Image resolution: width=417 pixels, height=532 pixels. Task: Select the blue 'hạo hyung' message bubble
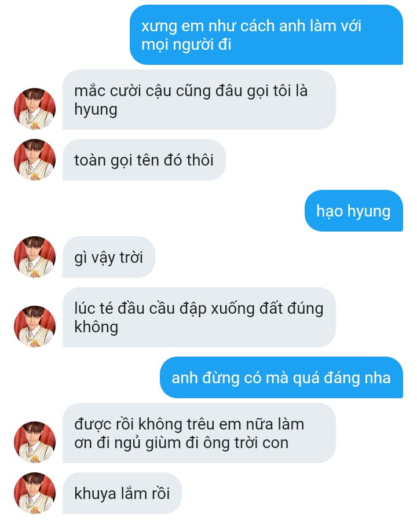353,211
